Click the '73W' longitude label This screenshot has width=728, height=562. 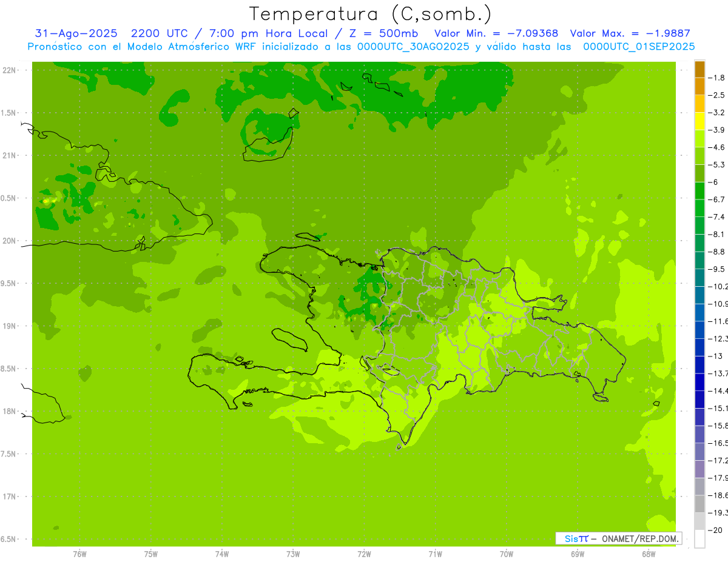click(x=293, y=554)
